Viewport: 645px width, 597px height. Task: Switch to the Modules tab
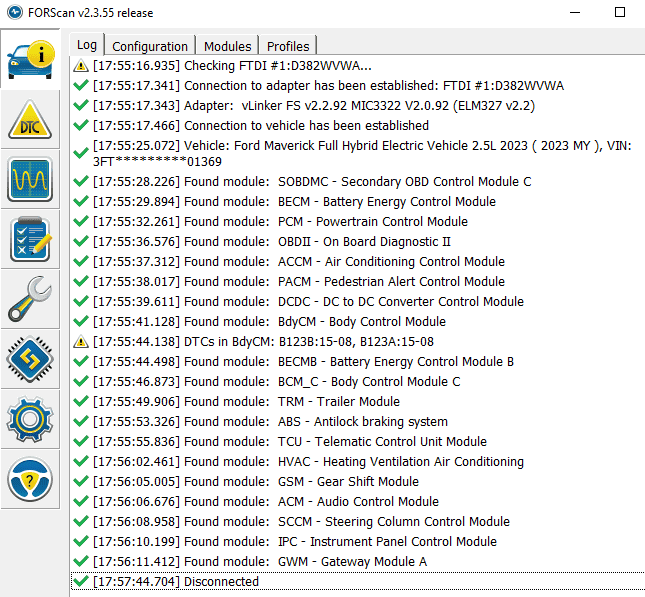coord(227,46)
